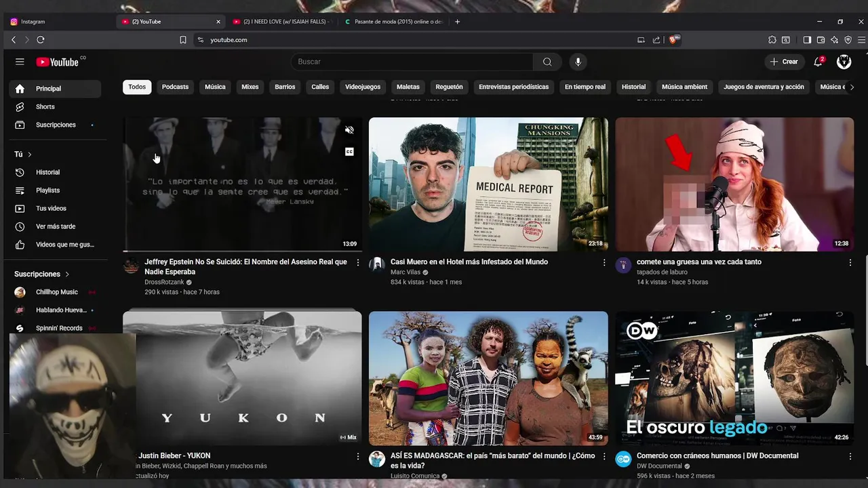Open options for Comercio con cráneos video
Viewport: 868px width, 488px height.
[850, 457]
